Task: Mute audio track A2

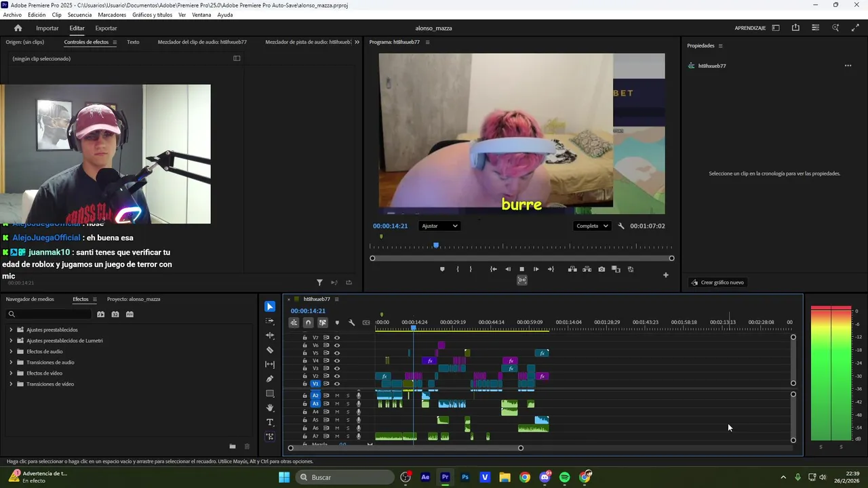Action: click(337, 395)
